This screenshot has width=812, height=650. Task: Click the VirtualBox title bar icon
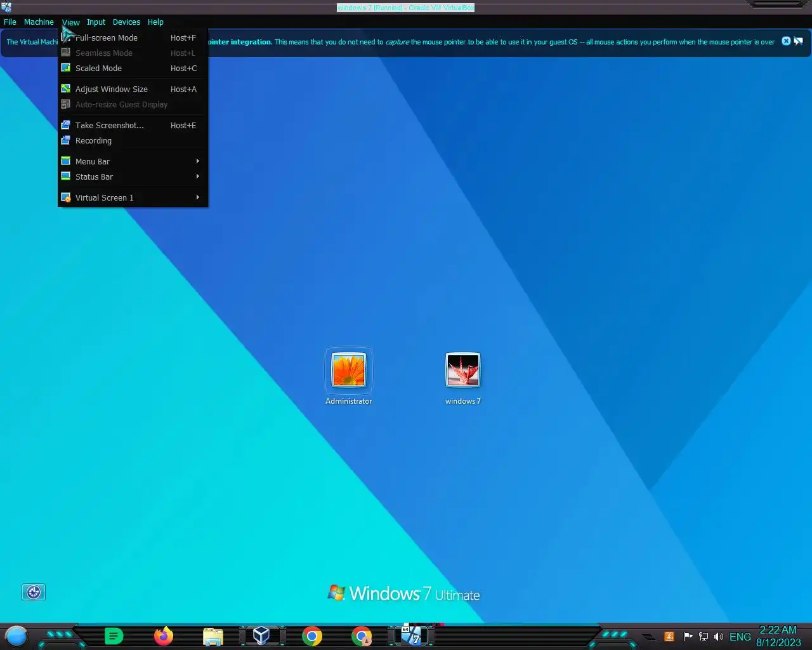point(6,7)
